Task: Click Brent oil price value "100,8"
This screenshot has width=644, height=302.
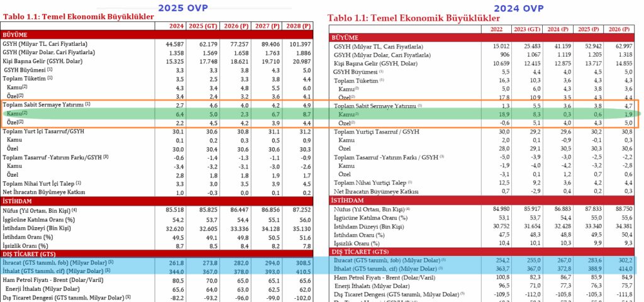Action: coord(503,277)
